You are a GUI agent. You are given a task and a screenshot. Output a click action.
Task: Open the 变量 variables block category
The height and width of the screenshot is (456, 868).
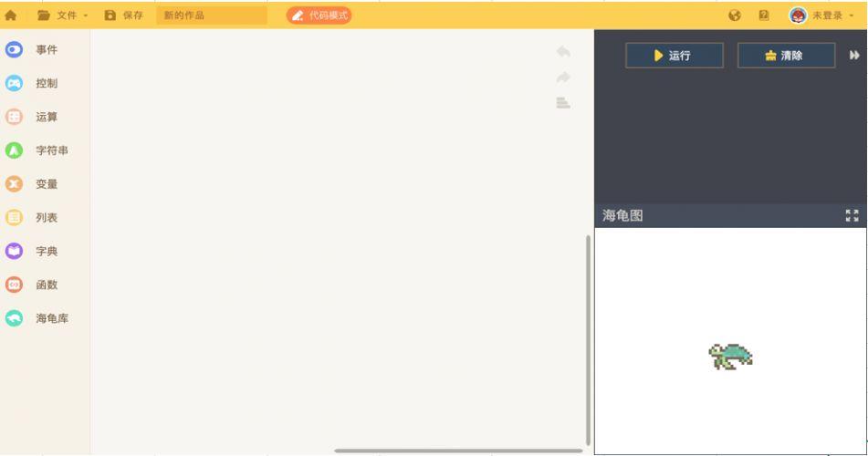coord(32,184)
